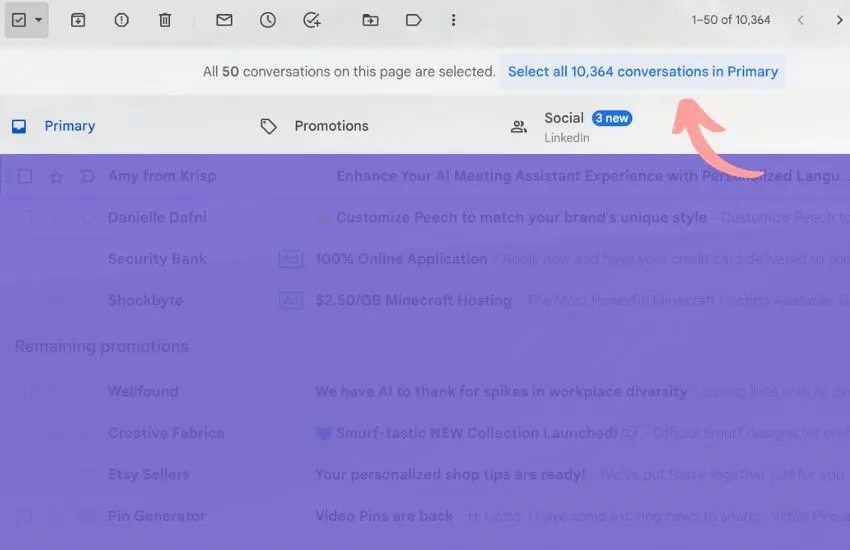Add selected conversations to Tasks
Viewport: 850px width, 550px height.
(x=312, y=20)
